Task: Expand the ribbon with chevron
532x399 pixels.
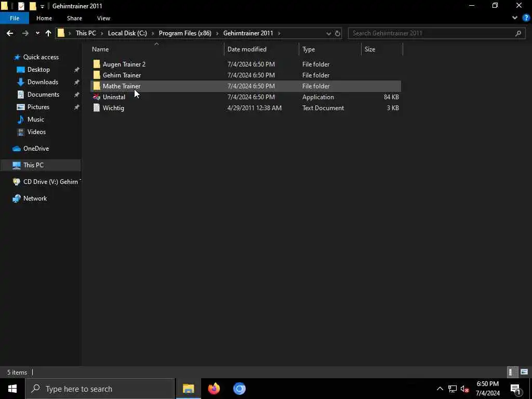Action: (515, 18)
